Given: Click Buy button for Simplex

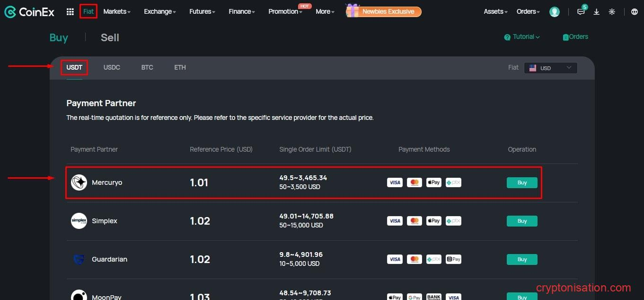Looking at the screenshot, I should (x=522, y=221).
